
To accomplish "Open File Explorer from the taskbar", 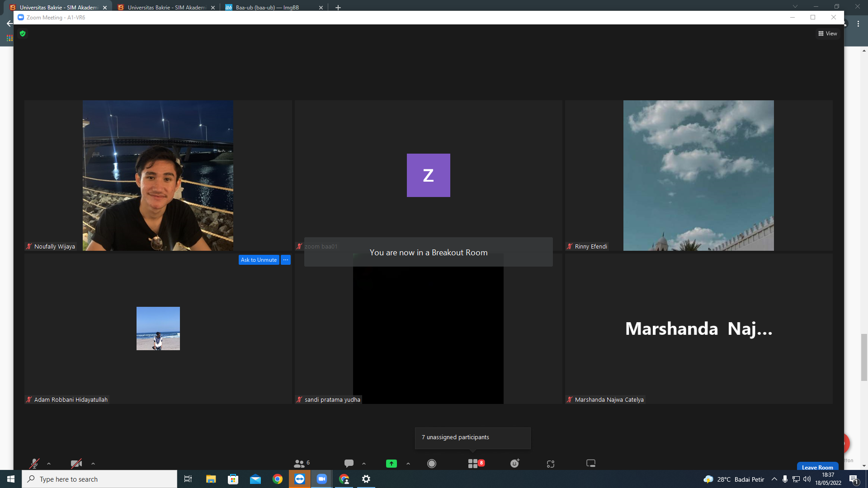I will click(211, 479).
